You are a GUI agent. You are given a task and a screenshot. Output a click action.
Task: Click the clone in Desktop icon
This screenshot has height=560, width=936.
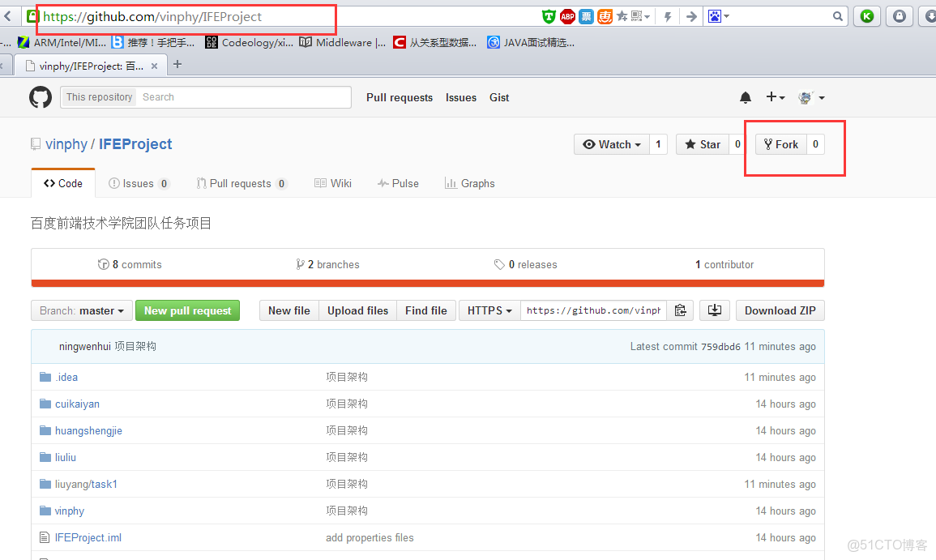[715, 310]
